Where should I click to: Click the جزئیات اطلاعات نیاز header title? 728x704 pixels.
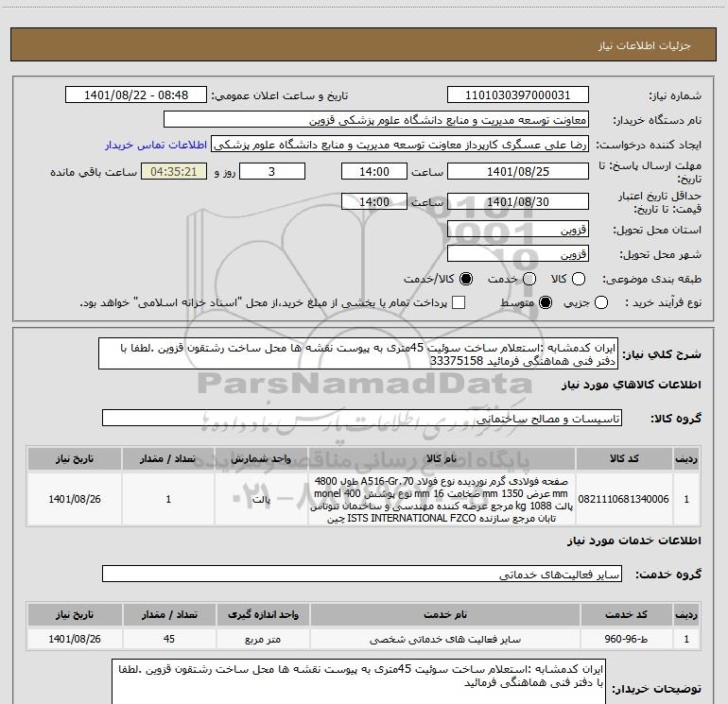(645, 45)
